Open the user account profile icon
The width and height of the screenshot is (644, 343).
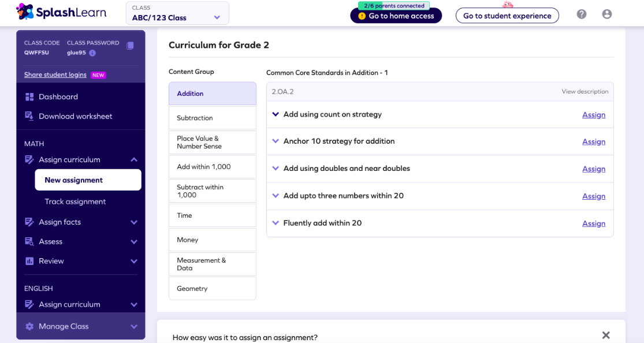point(606,14)
